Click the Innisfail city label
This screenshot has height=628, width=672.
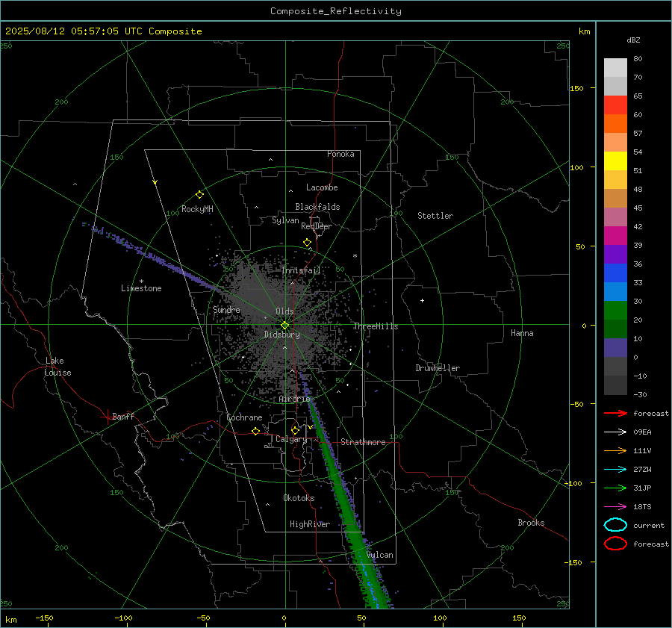tap(301, 270)
